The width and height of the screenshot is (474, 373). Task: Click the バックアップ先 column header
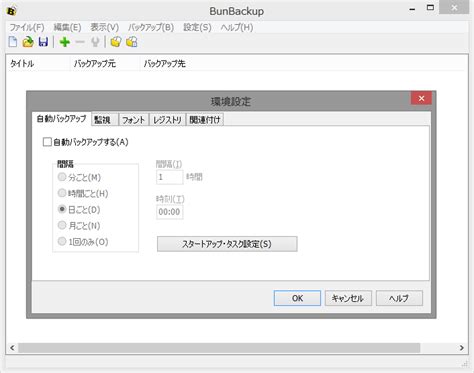pyautogui.click(x=164, y=63)
